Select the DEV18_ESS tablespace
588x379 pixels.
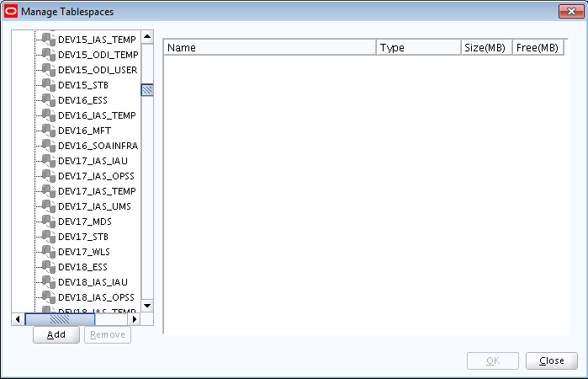(82, 267)
